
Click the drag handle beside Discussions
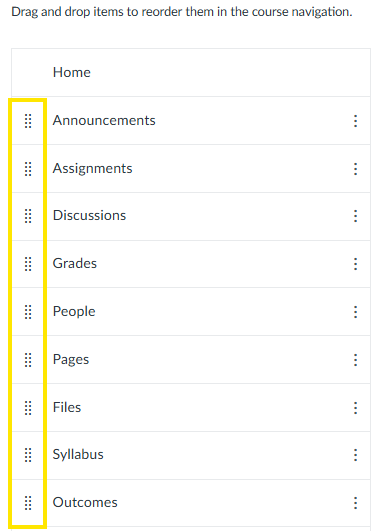[x=28, y=216]
